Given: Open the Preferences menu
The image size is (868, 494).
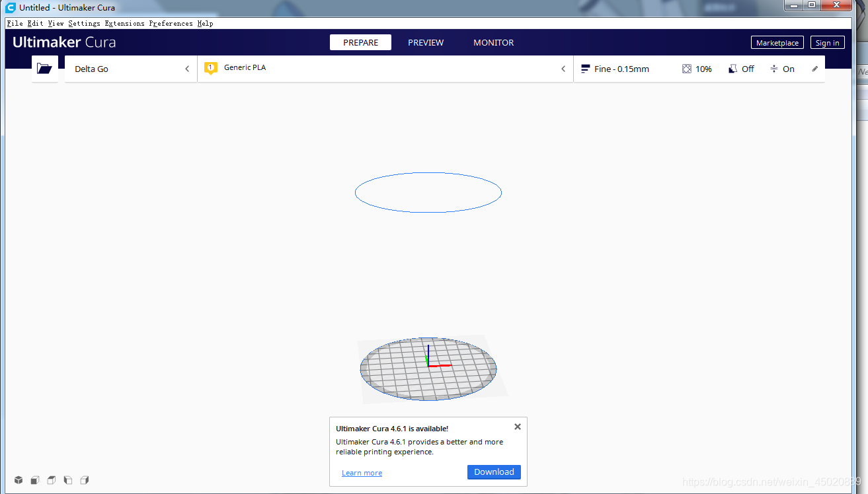Looking at the screenshot, I should [171, 23].
